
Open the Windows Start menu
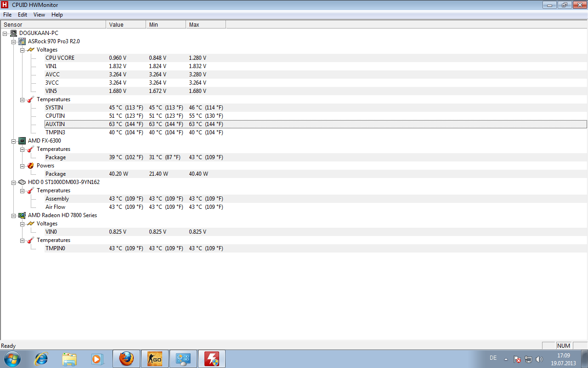coord(11,359)
